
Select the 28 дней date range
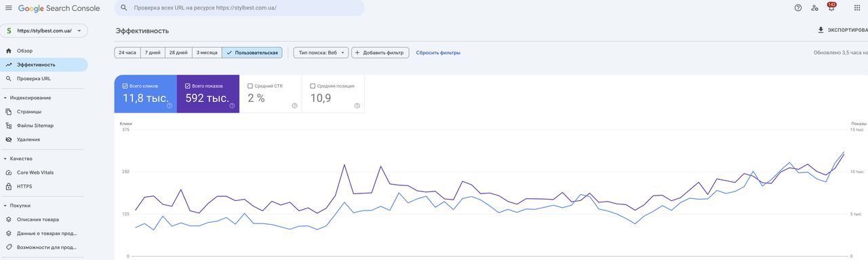click(178, 52)
